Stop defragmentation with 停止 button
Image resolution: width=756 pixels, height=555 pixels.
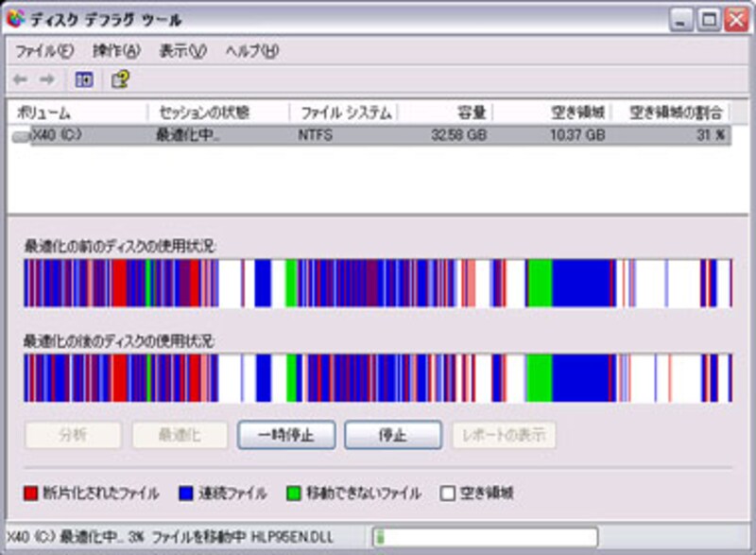[x=393, y=435]
